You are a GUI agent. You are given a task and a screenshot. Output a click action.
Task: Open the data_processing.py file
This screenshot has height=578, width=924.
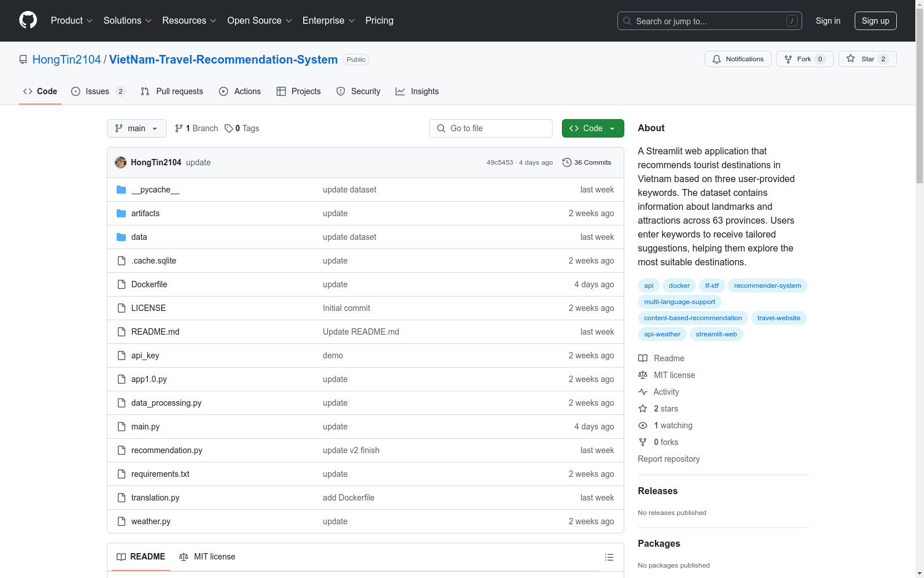click(x=166, y=403)
